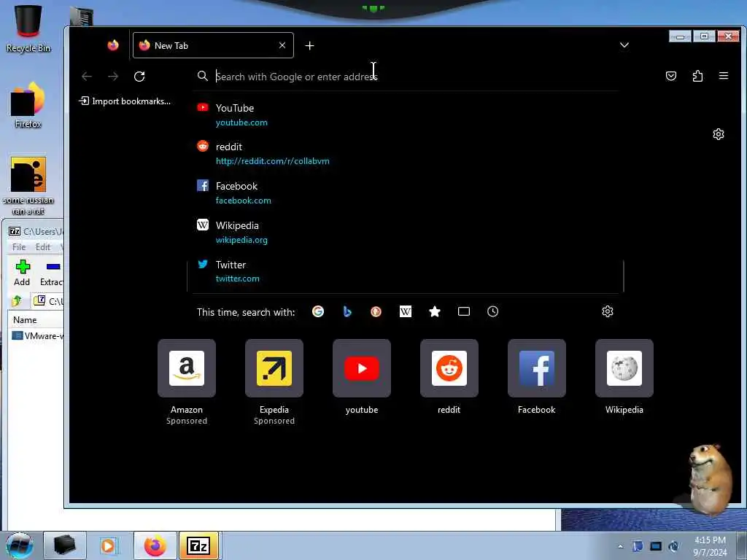Open the reddit shortcut tile

pos(449,368)
